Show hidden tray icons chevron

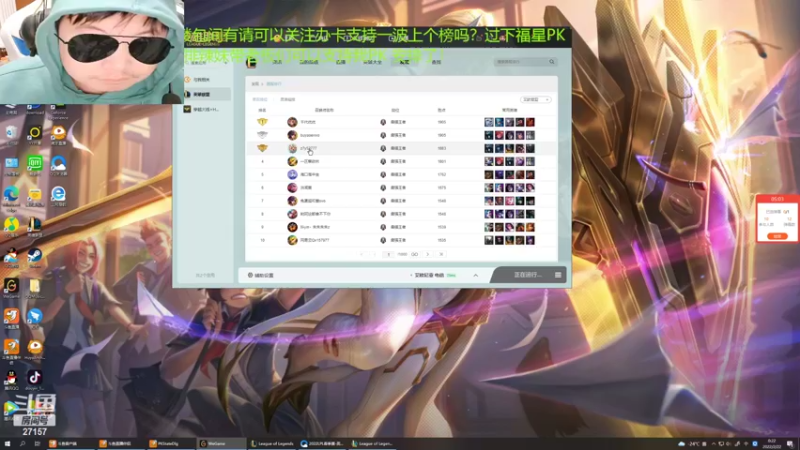[713, 444]
